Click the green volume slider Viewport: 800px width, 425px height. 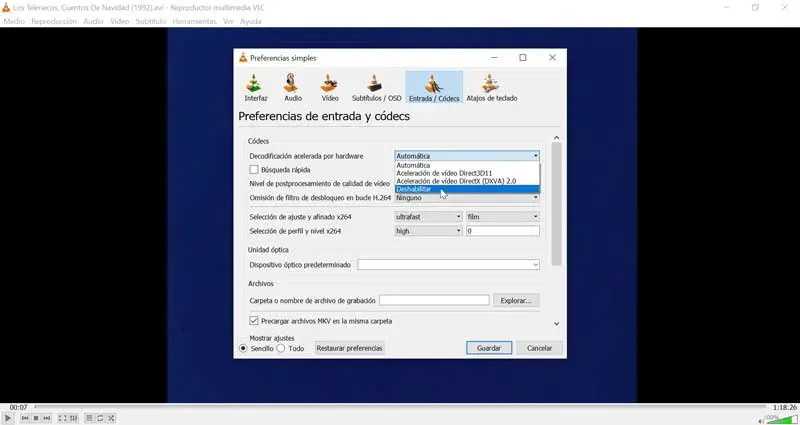[781, 420]
